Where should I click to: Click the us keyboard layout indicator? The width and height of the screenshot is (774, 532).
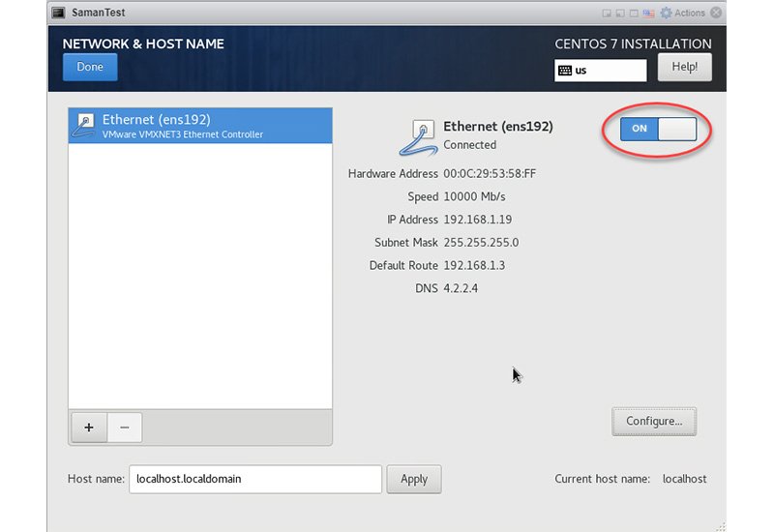(x=600, y=71)
